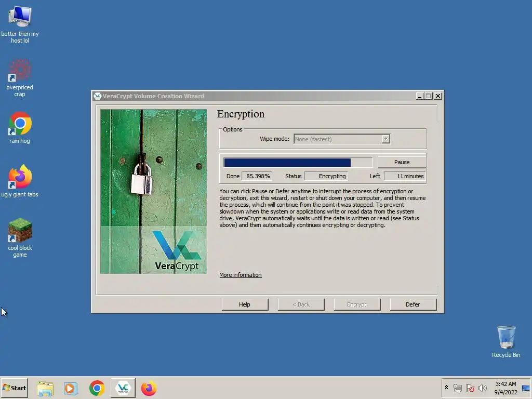Show hidden system tray icons
532x399 pixels.
(446, 388)
